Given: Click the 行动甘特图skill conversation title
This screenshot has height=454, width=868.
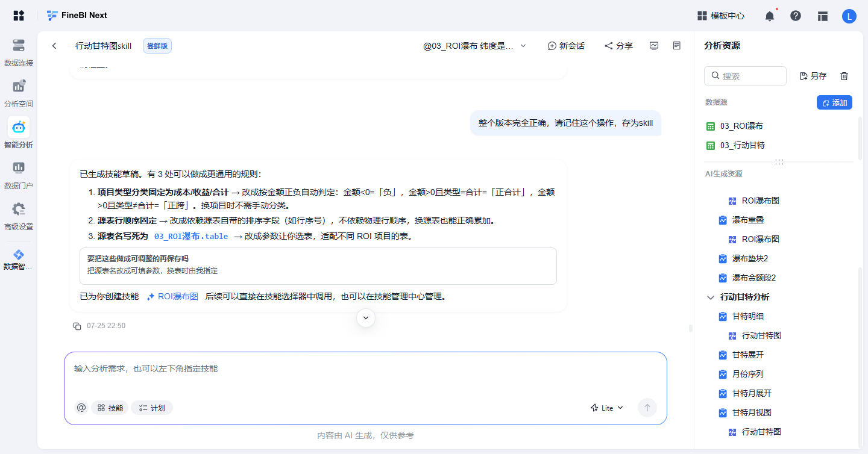Looking at the screenshot, I should tap(103, 46).
